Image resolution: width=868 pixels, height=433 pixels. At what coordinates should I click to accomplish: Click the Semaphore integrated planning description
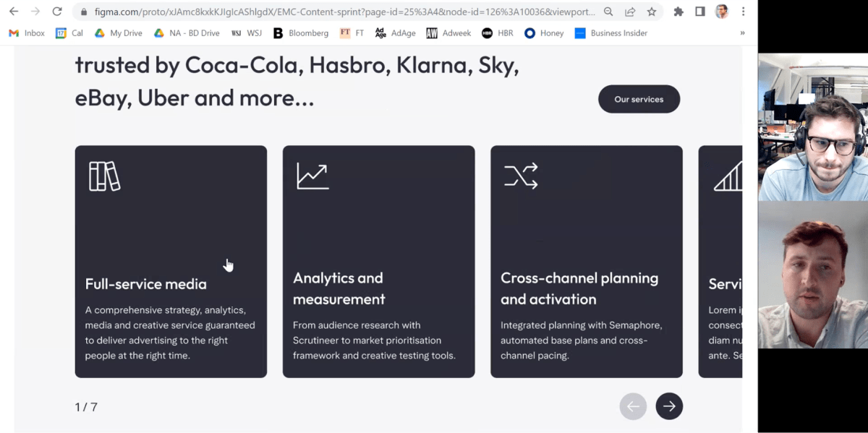pyautogui.click(x=581, y=340)
